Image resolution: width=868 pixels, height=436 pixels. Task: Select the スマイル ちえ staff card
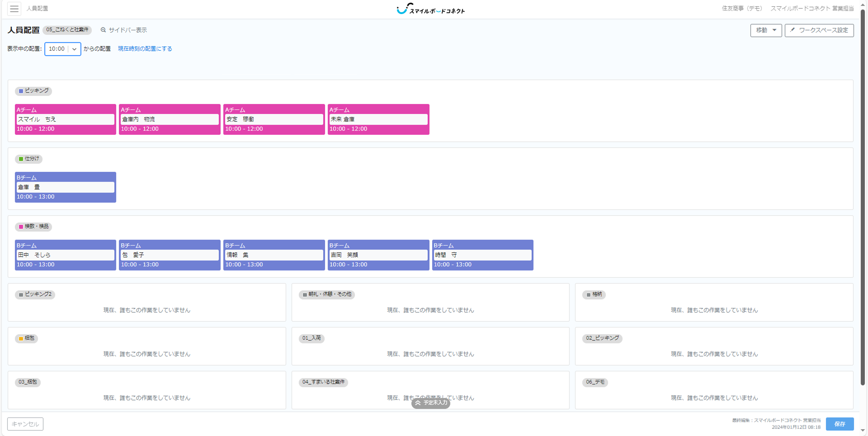click(x=65, y=119)
